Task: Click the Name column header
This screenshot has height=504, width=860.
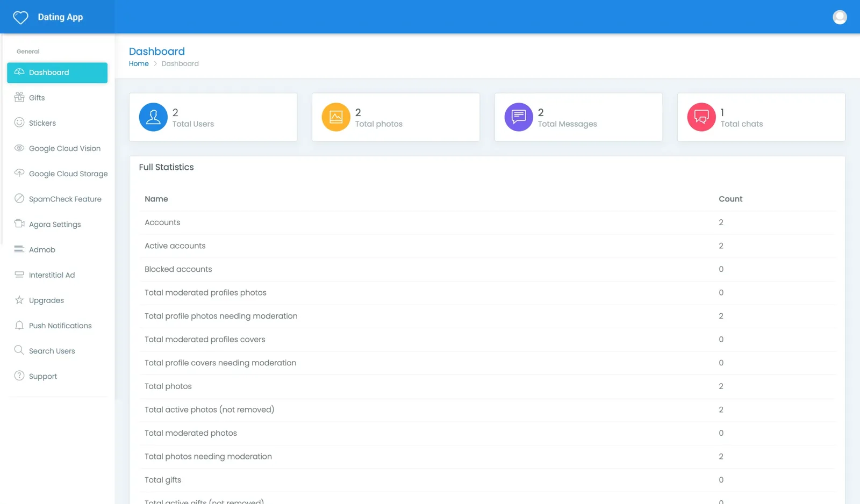Action: tap(156, 199)
